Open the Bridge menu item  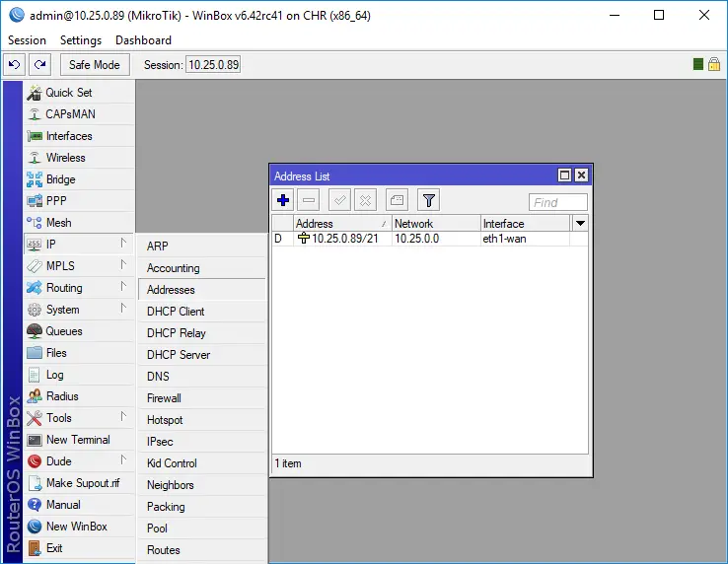coord(79,179)
